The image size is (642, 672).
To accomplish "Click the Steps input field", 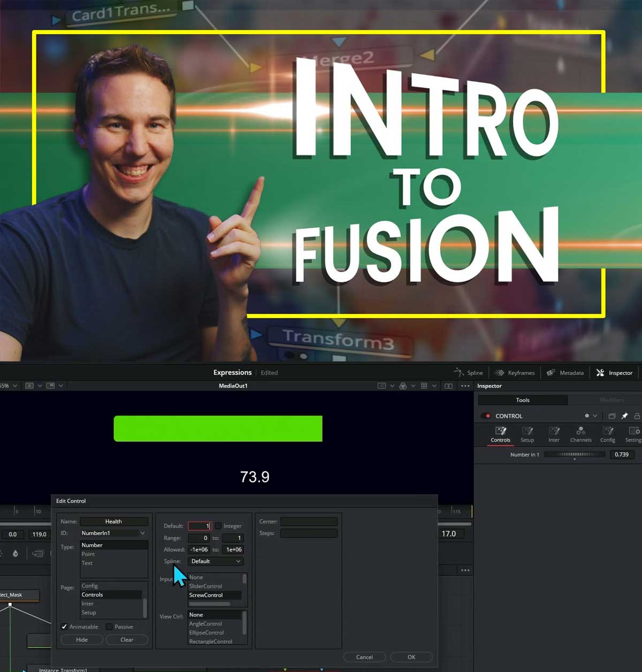I will click(x=309, y=533).
